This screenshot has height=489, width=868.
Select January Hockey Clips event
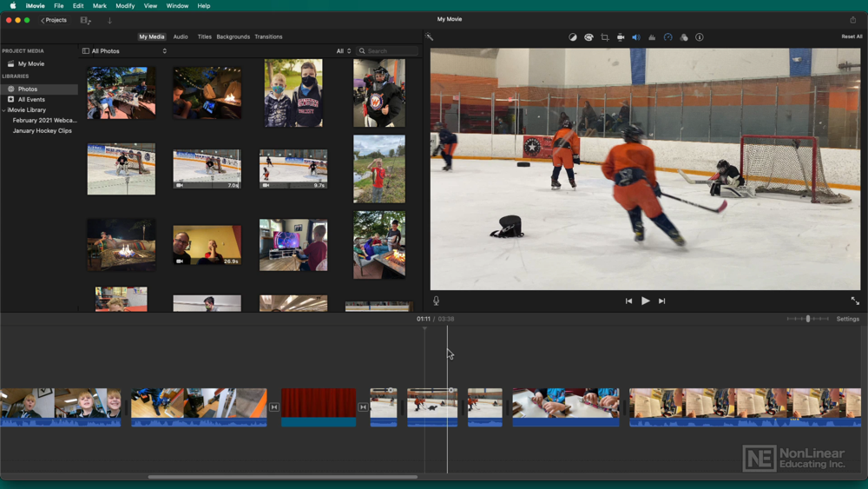point(42,130)
